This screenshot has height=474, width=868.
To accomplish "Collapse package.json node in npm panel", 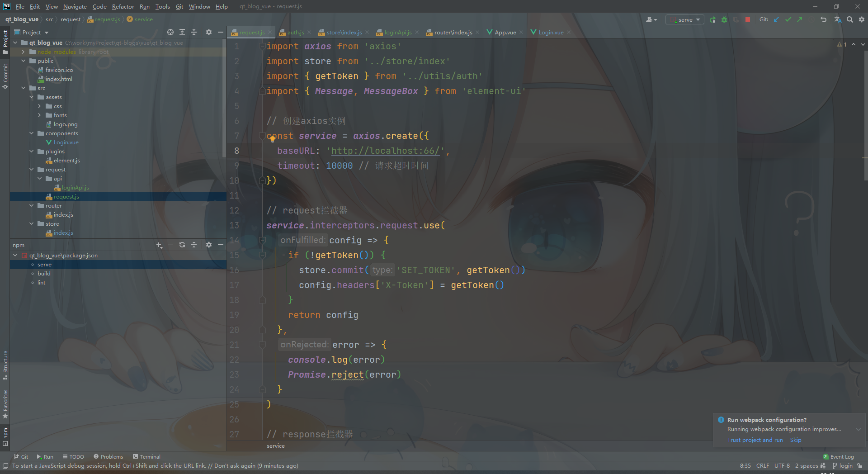I will (15, 256).
